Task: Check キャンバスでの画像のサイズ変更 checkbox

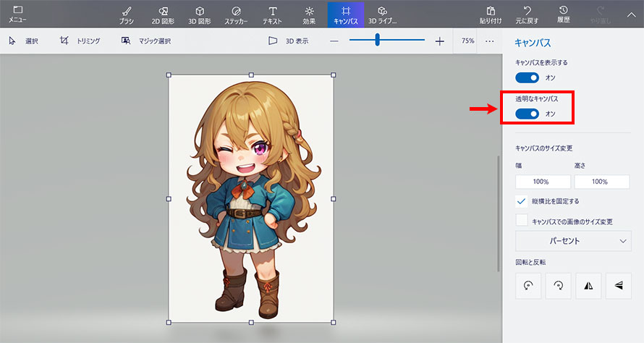Action: [x=521, y=220]
